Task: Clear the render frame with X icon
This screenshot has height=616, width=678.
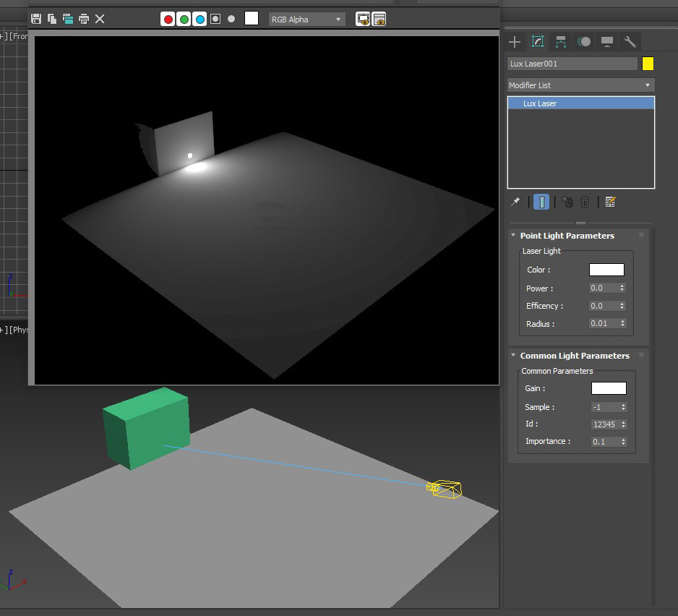Action: (100, 19)
